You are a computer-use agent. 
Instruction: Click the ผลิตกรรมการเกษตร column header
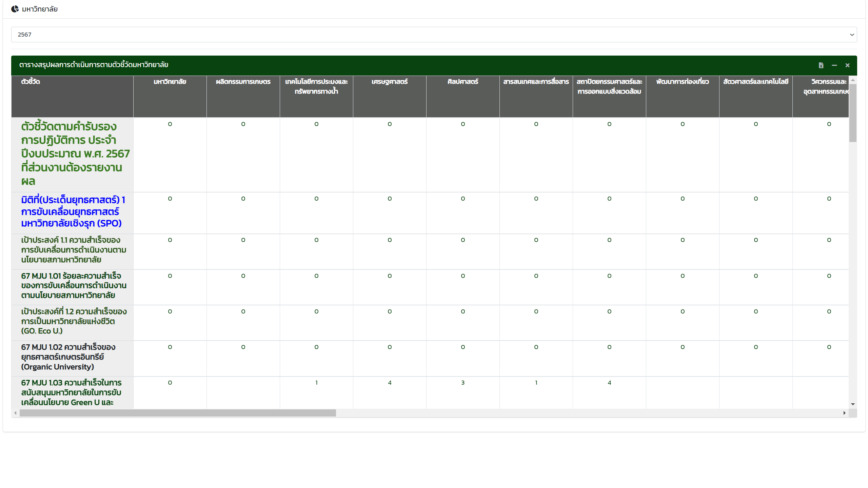click(x=243, y=82)
